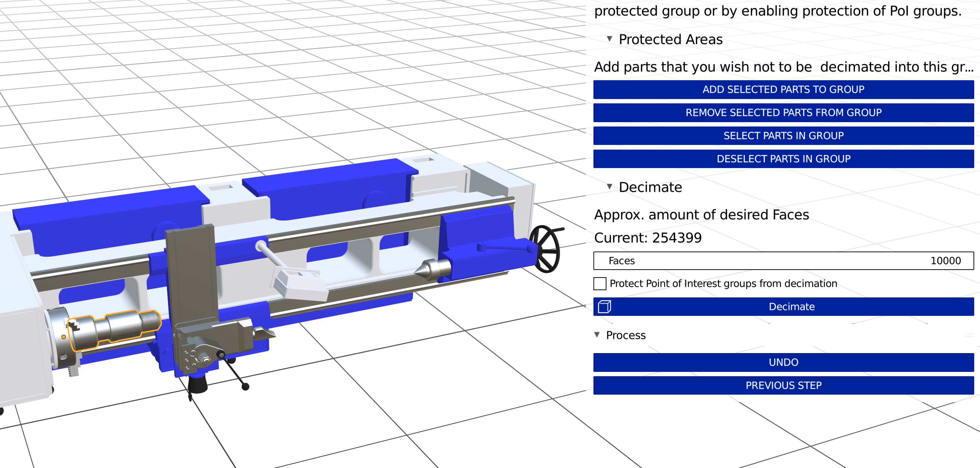
Task: Click 'Approx. amount of desired Faces' label
Action: (702, 215)
